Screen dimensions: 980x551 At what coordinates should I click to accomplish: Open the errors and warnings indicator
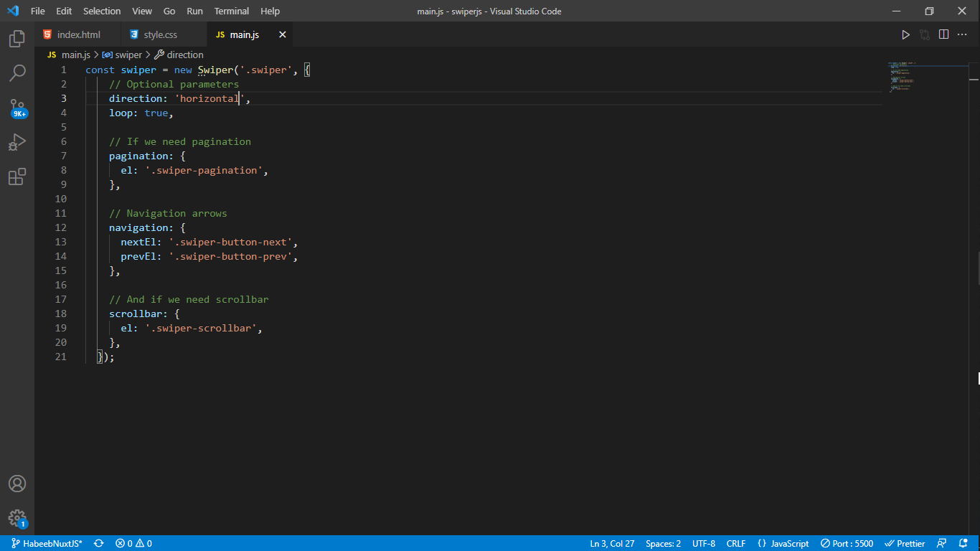pos(133,544)
